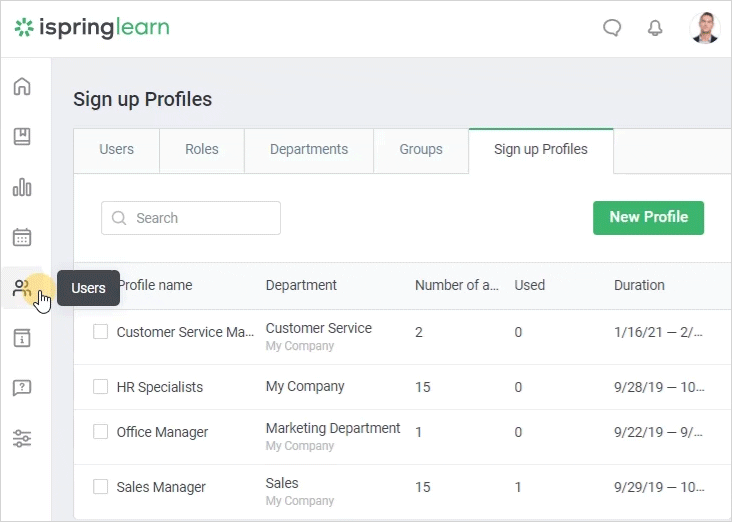Viewport: 732px width, 522px height.
Task: Click duration 1/16/21 — 2/... cell
Action: pos(658,332)
